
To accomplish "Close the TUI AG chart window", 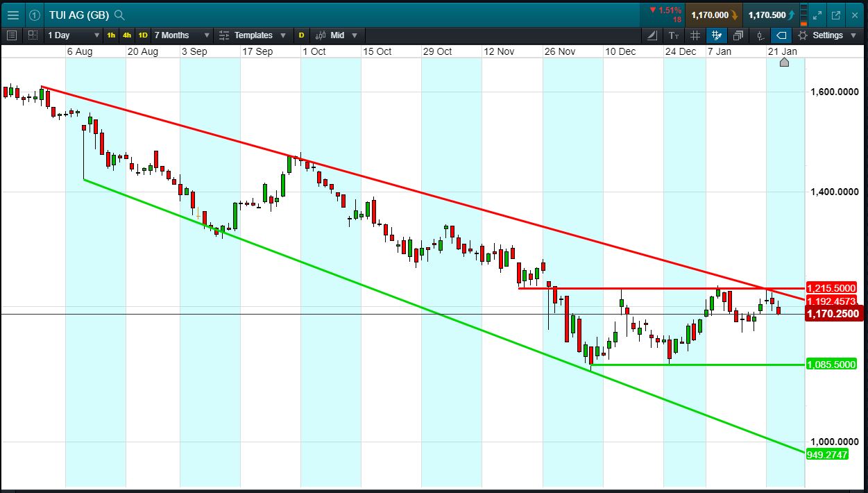I will 855,15.
